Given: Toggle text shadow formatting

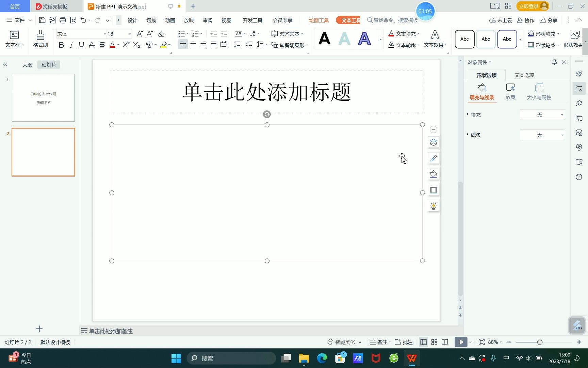Looking at the screenshot, I should (x=92, y=45).
